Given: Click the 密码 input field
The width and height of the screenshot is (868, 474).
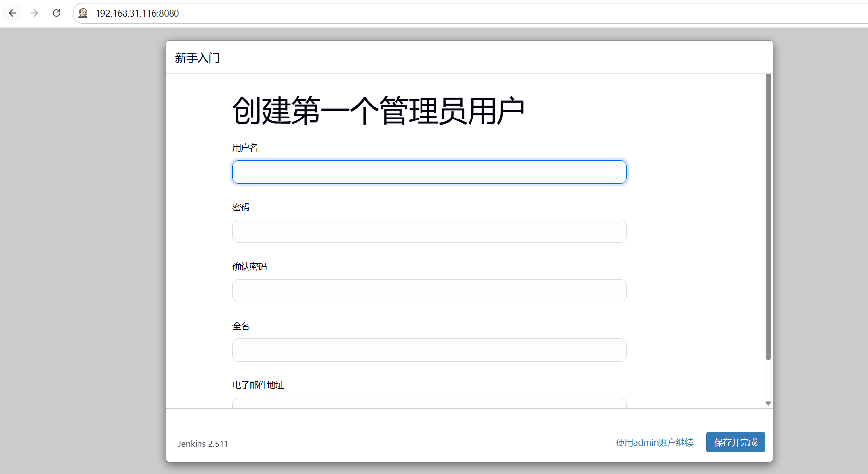Looking at the screenshot, I should tap(429, 231).
